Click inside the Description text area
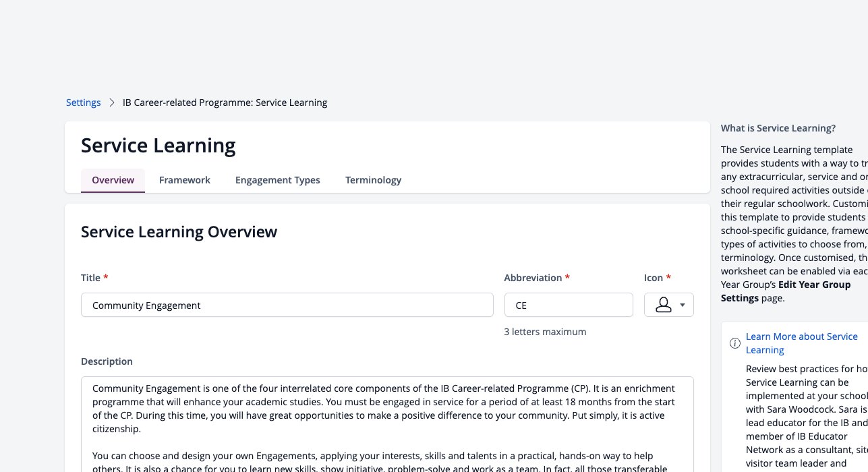Screen dimensions: 868x472 [x=387, y=424]
